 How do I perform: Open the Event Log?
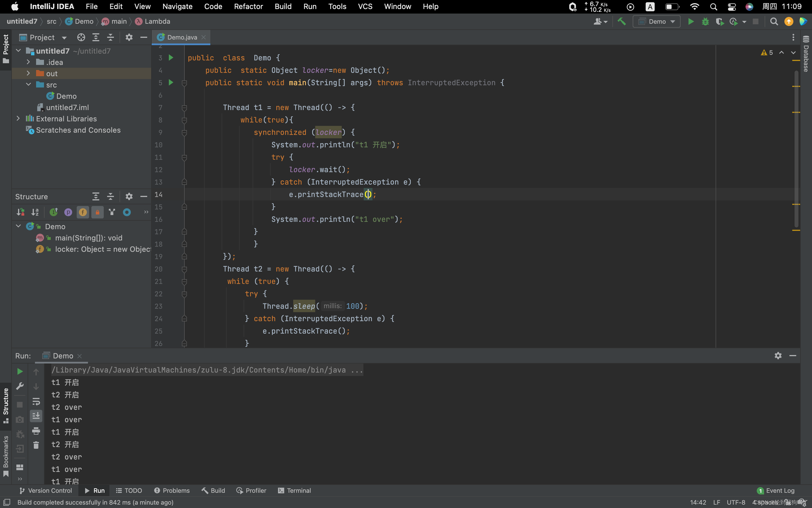pyautogui.click(x=775, y=491)
